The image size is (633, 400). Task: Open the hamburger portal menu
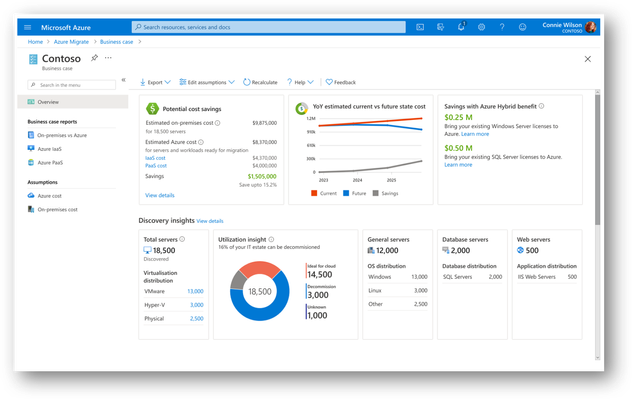27,27
